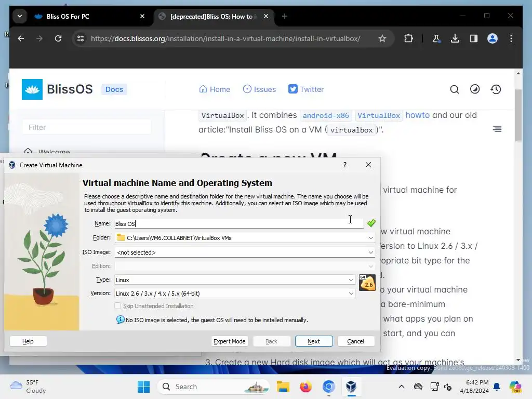532x399 pixels.
Task: Open the Chrome three-dot menu
Action: click(511, 38)
